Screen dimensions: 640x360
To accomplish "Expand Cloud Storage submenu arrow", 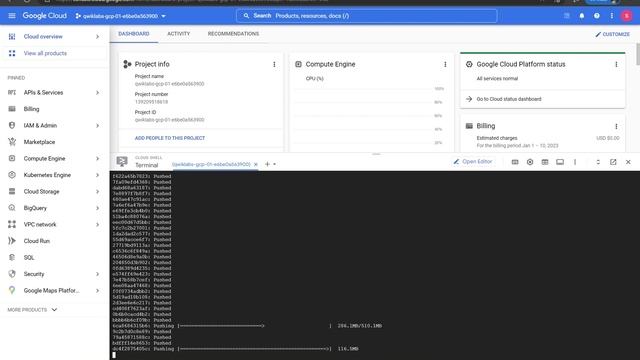I will tap(98, 191).
